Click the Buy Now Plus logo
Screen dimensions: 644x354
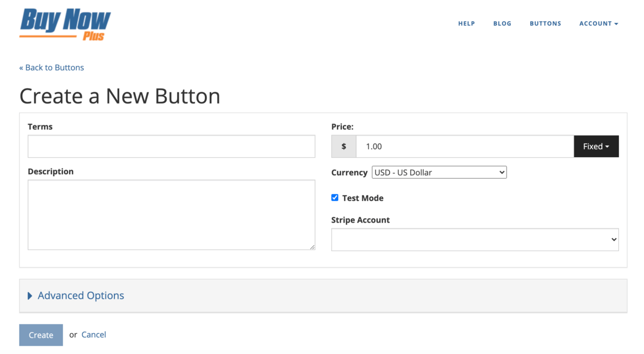click(64, 23)
